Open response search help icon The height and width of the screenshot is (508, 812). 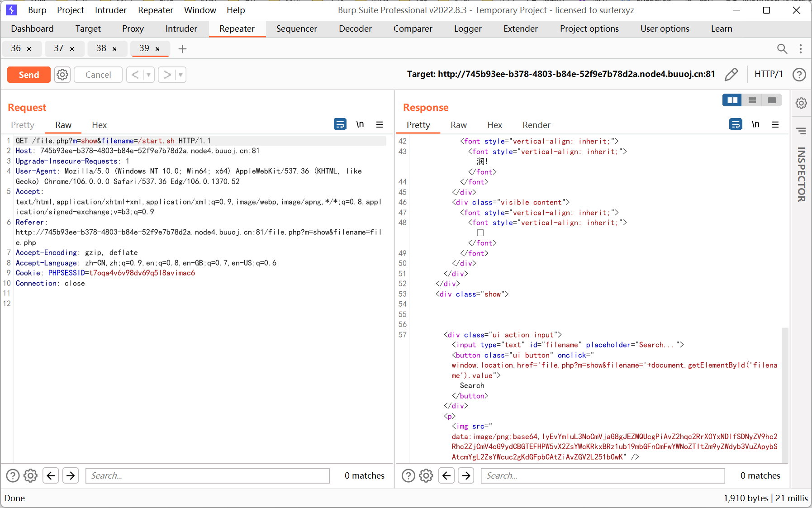point(408,475)
